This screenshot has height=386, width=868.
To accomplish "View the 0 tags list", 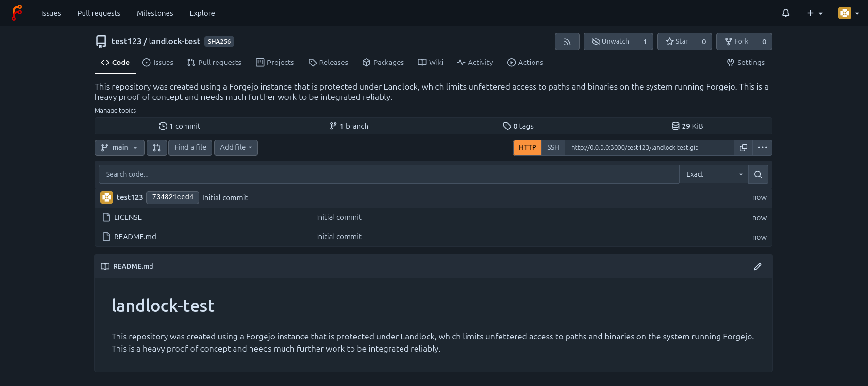I will coord(518,126).
